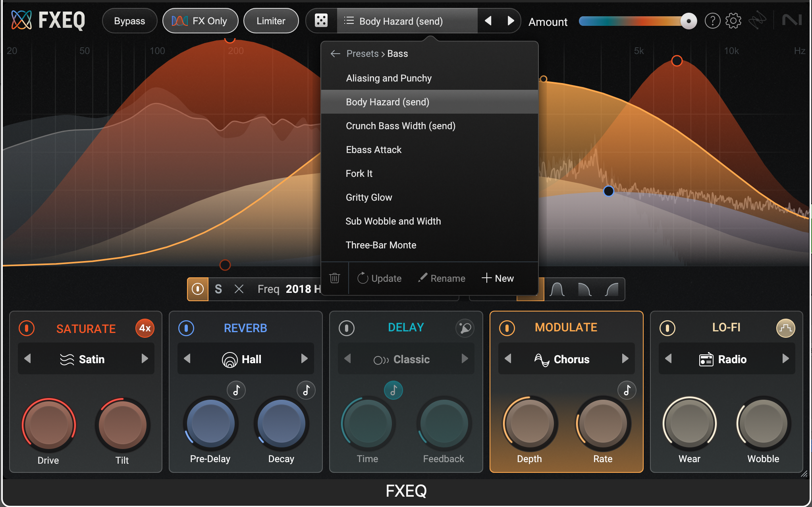Choose the Three-Bar Monte preset
The width and height of the screenshot is (812, 507).
[x=381, y=245]
